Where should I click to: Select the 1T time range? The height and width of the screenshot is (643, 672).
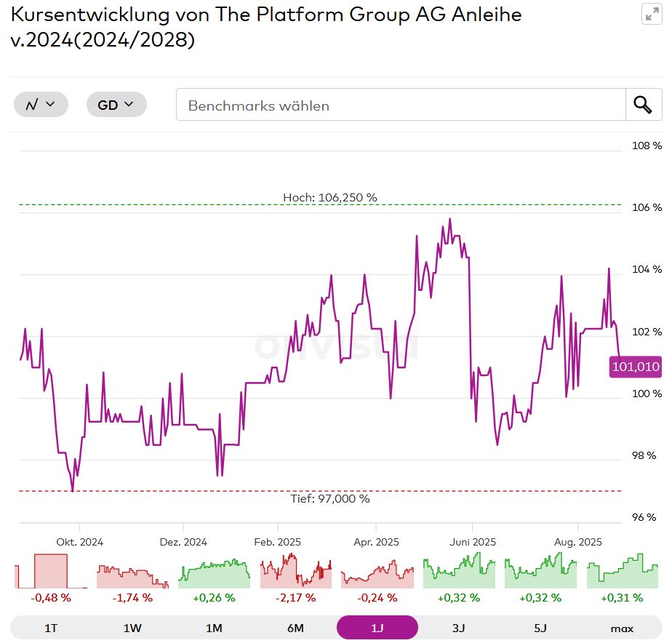point(51,628)
